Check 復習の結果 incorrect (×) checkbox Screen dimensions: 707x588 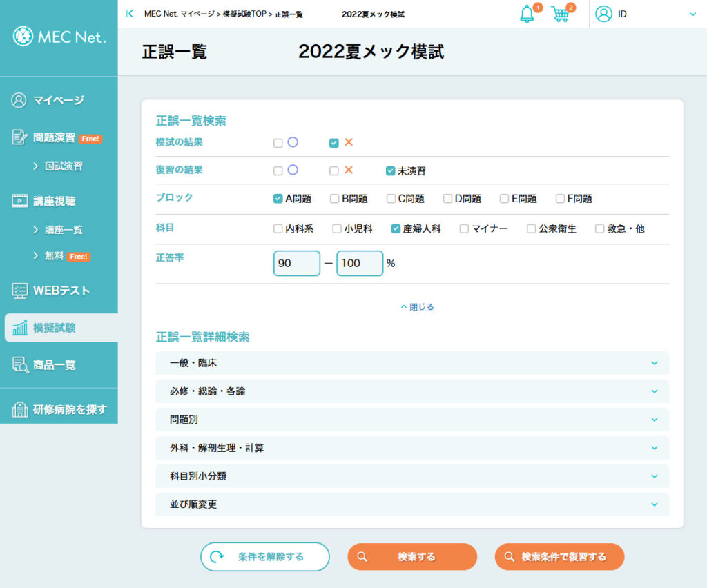click(x=334, y=170)
